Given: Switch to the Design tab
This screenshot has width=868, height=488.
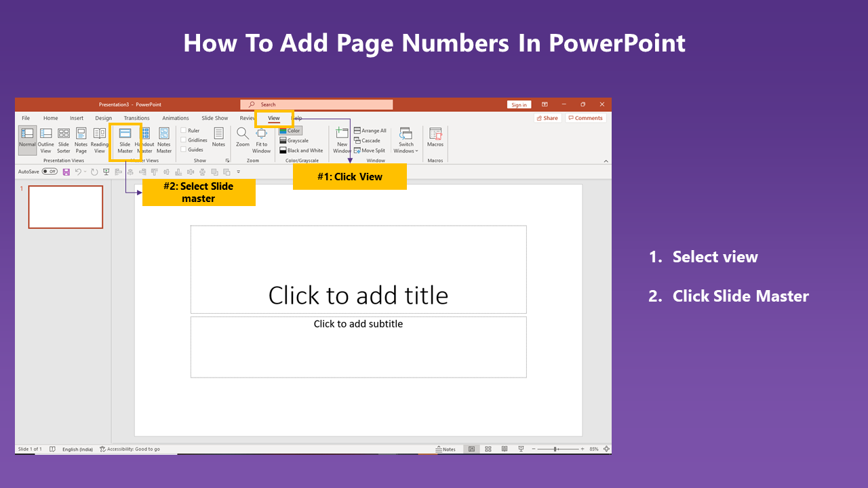Looking at the screenshot, I should (x=104, y=118).
